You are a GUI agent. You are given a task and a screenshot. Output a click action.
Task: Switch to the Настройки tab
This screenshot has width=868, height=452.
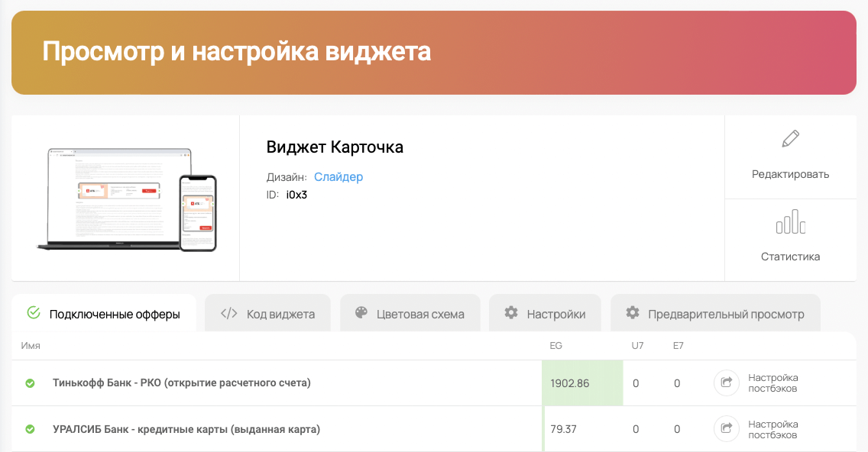click(546, 313)
